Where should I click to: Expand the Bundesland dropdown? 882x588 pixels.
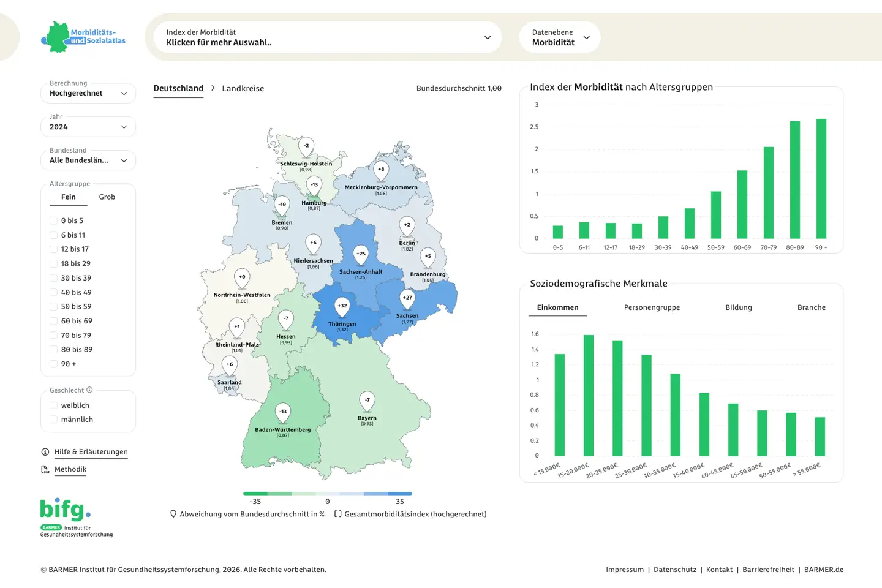click(x=88, y=160)
